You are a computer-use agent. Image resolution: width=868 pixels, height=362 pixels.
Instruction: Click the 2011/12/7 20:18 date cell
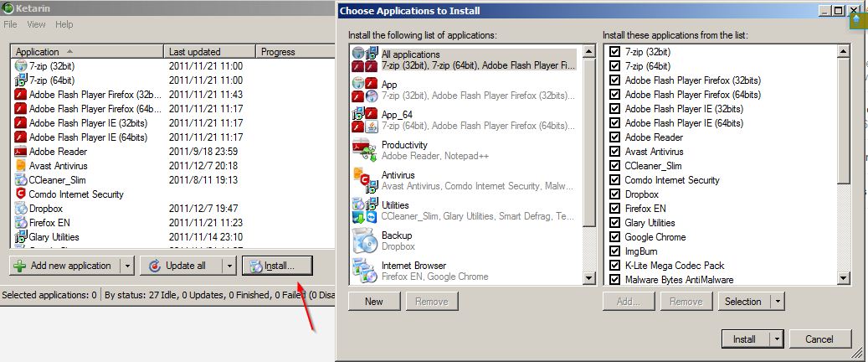click(x=203, y=166)
